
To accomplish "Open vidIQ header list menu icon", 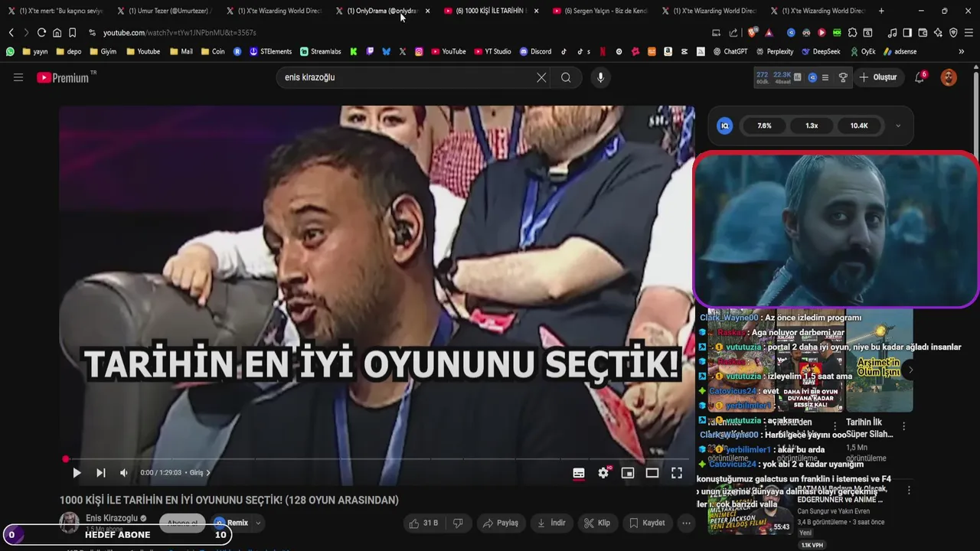I will tap(825, 77).
